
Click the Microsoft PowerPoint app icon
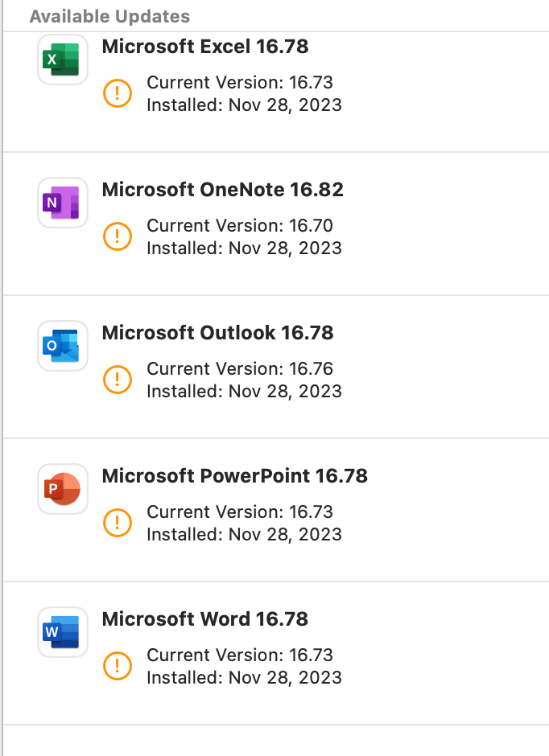(62, 488)
